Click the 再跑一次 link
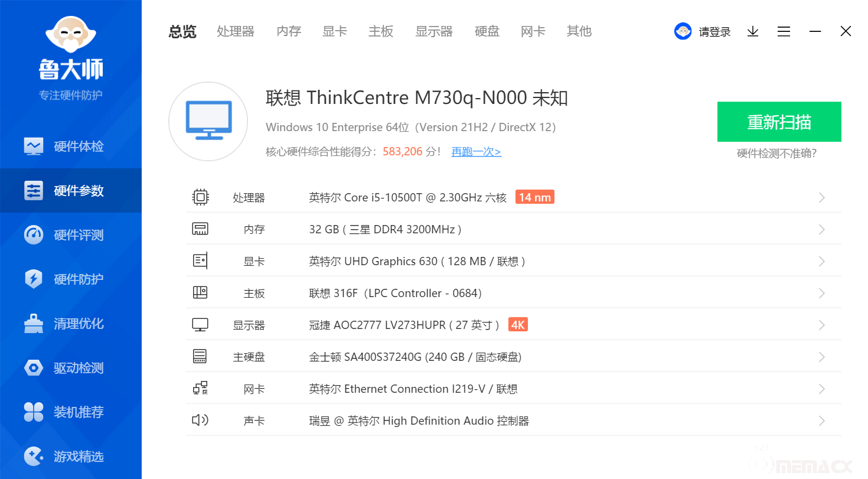The width and height of the screenshot is (868, 479). (x=476, y=152)
